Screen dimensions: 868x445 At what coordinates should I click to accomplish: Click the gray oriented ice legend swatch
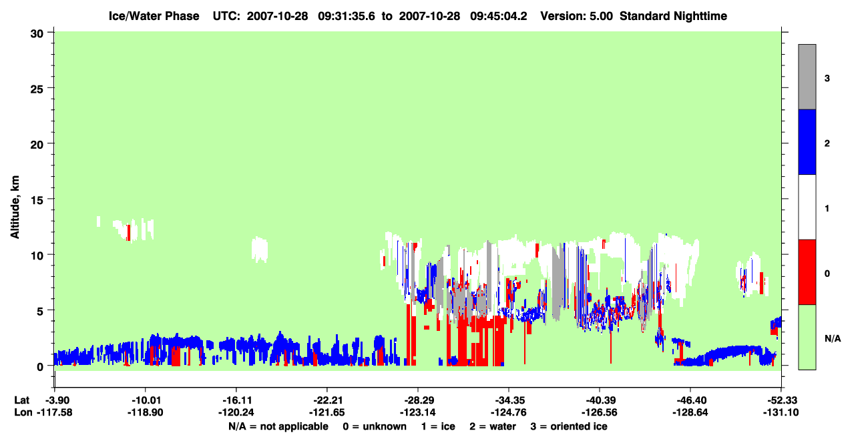[x=807, y=77]
